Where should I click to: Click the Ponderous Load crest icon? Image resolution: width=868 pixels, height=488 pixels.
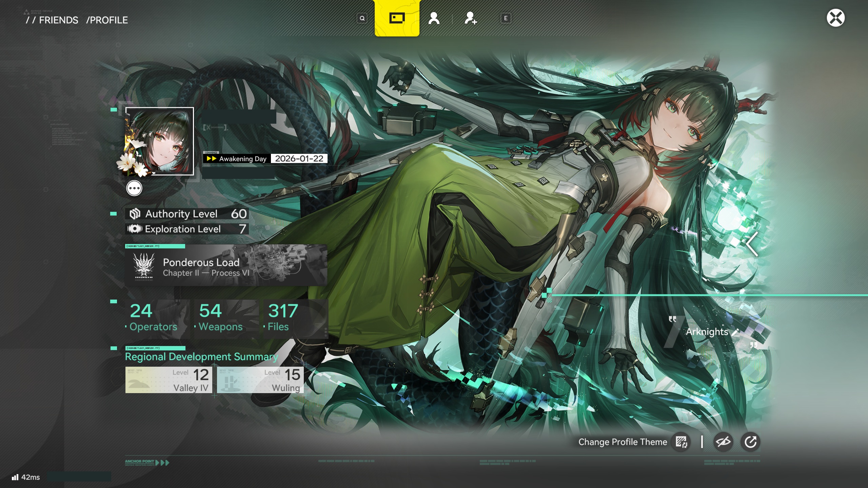tap(144, 266)
